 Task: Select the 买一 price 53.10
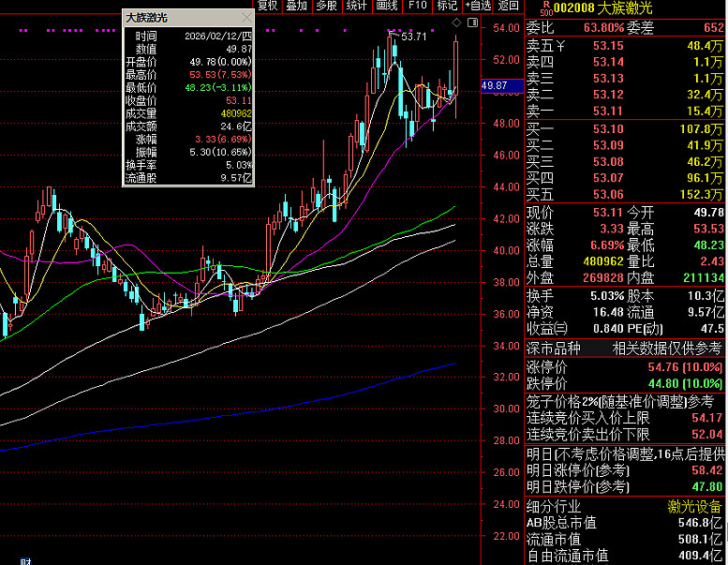click(x=608, y=129)
